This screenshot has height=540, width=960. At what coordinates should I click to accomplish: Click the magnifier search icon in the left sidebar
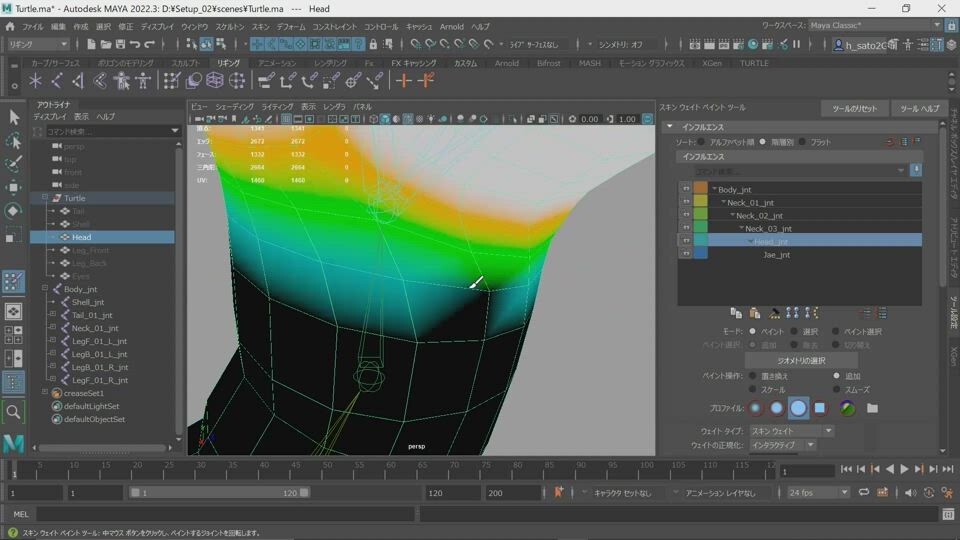(14, 411)
